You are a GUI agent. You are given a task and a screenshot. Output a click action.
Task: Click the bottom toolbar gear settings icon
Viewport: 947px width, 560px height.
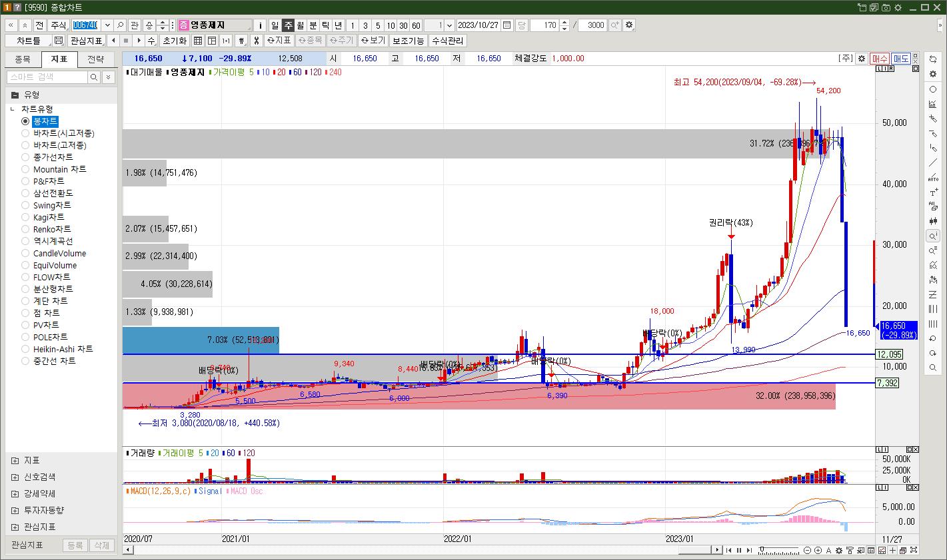(x=838, y=550)
